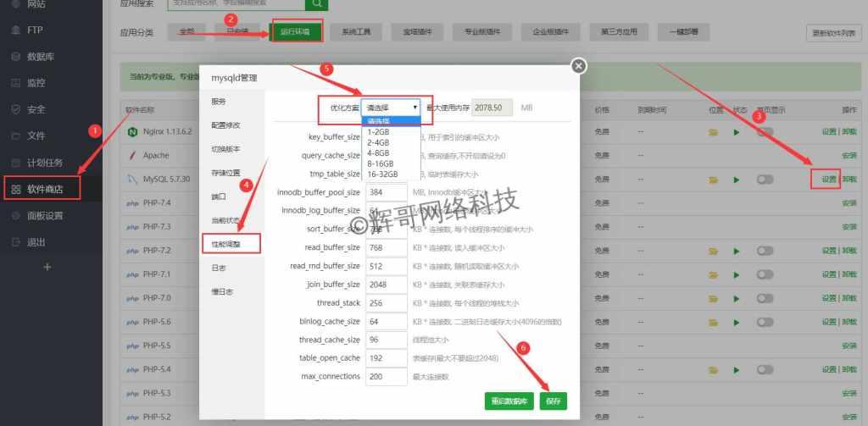Click into the max_connections field
The height and width of the screenshot is (426, 868).
[x=387, y=377]
